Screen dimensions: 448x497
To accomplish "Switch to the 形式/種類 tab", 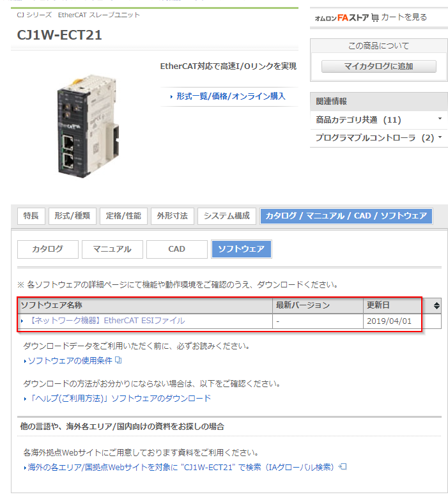I will point(72,216).
